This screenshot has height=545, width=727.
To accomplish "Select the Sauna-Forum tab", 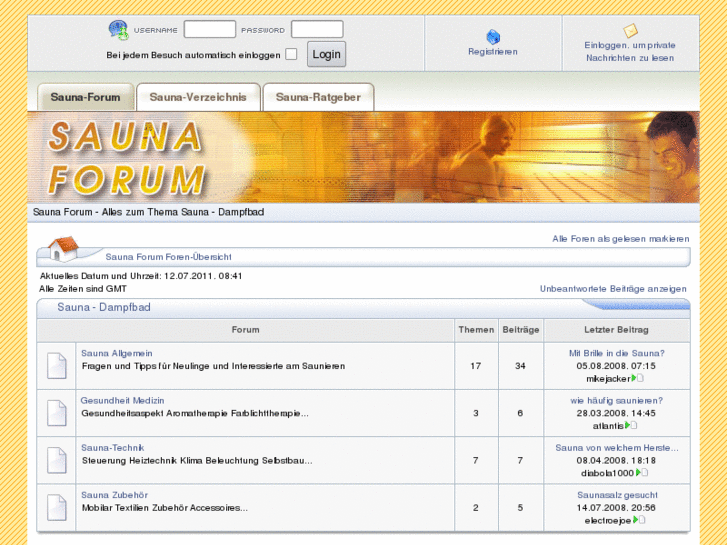I will (85, 97).
